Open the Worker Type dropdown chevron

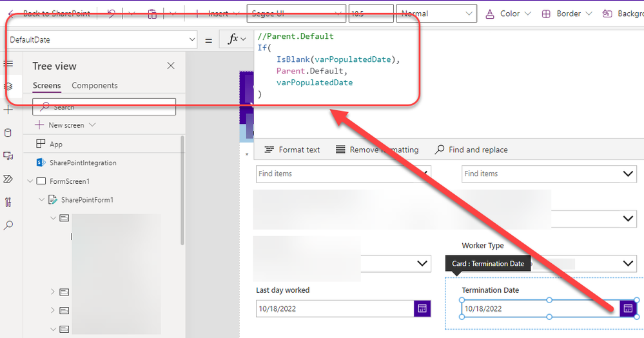point(628,264)
